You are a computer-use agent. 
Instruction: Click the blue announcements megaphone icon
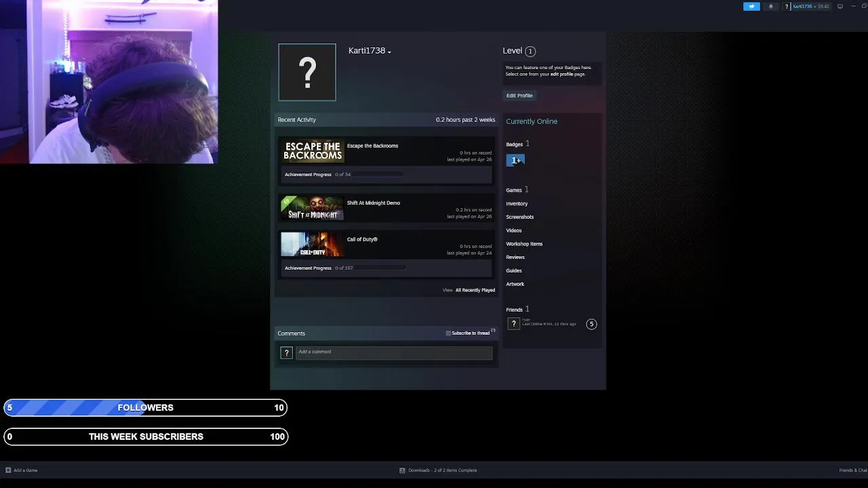click(x=751, y=6)
